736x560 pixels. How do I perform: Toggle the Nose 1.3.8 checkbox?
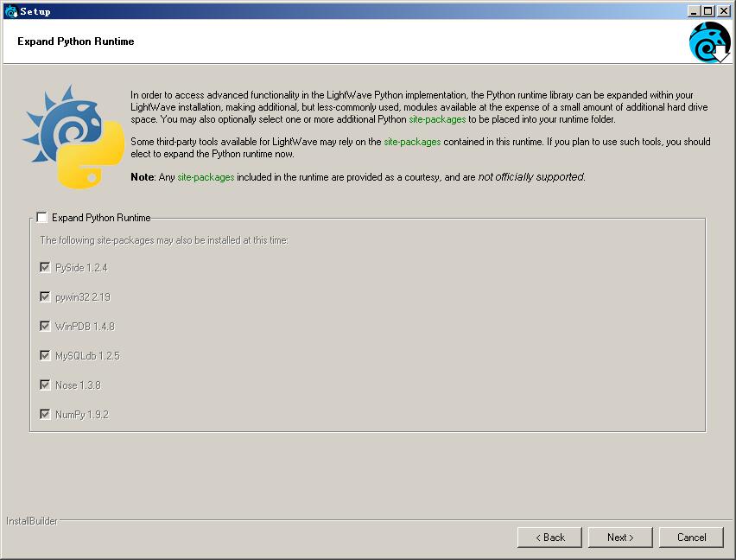(x=45, y=385)
